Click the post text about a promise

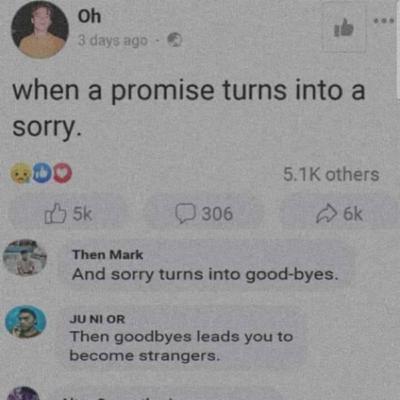[189, 108]
